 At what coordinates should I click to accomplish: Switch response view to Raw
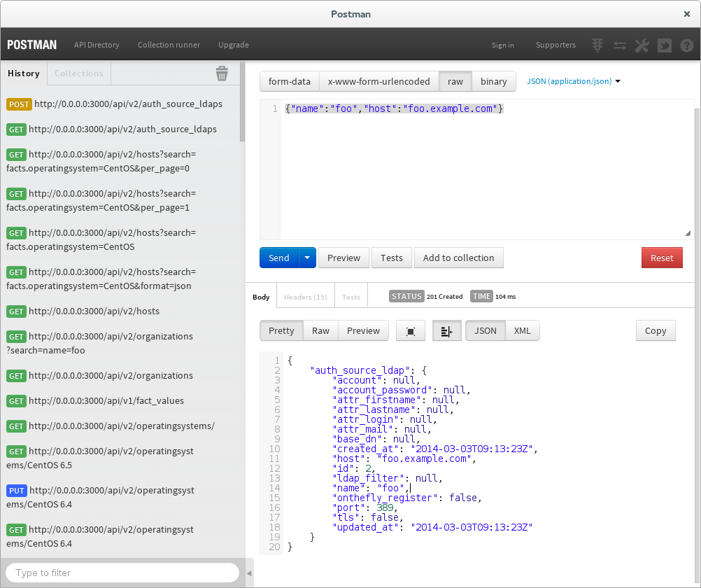(x=320, y=330)
